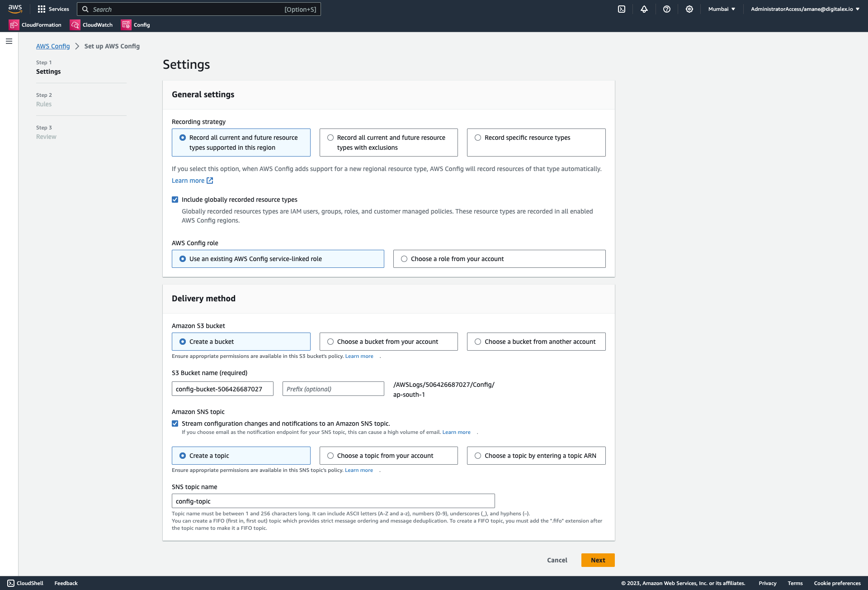Image resolution: width=868 pixels, height=590 pixels.
Task: Open the CloudFormation shortcut icon
Action: tap(14, 25)
